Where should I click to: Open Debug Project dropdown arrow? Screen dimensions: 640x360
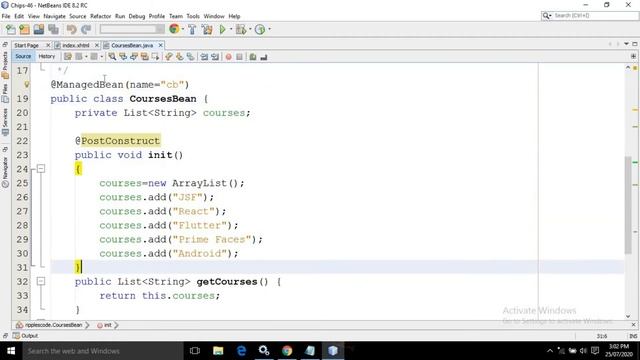250,29
